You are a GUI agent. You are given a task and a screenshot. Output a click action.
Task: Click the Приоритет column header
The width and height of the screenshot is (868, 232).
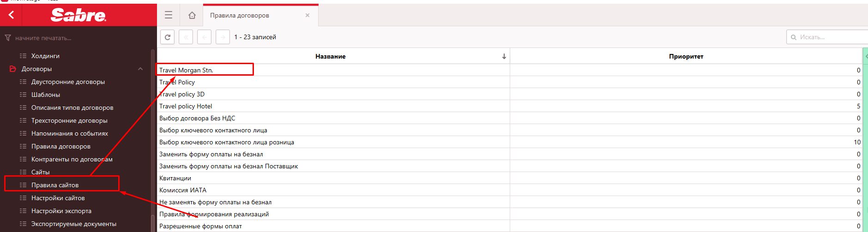click(686, 56)
